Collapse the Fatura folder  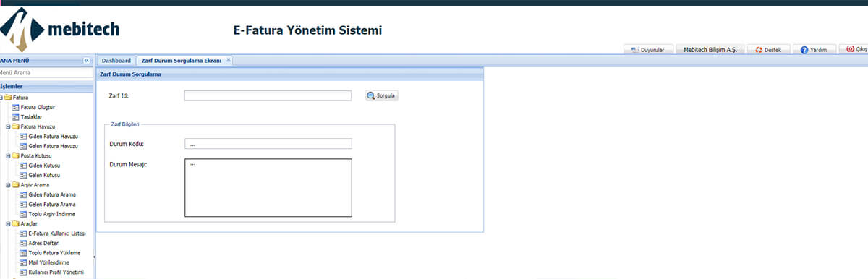point(1,97)
